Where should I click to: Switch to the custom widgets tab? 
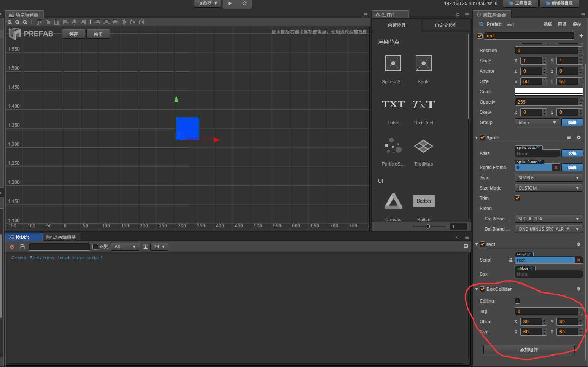click(446, 25)
